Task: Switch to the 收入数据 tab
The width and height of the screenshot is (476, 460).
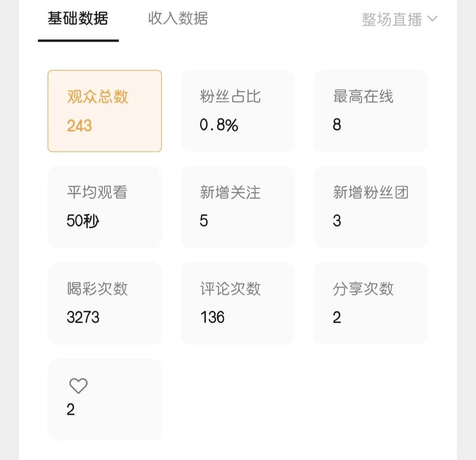Action: 178,19
